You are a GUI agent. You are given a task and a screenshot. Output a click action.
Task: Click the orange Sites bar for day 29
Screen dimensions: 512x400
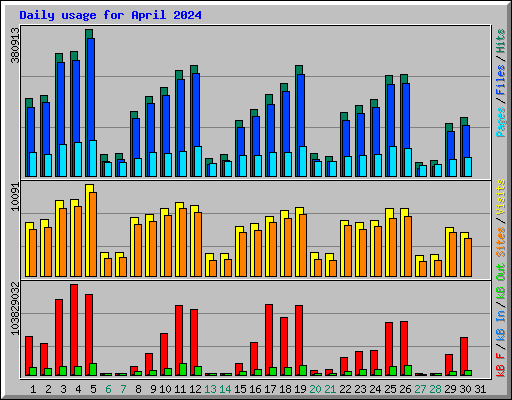453,255
